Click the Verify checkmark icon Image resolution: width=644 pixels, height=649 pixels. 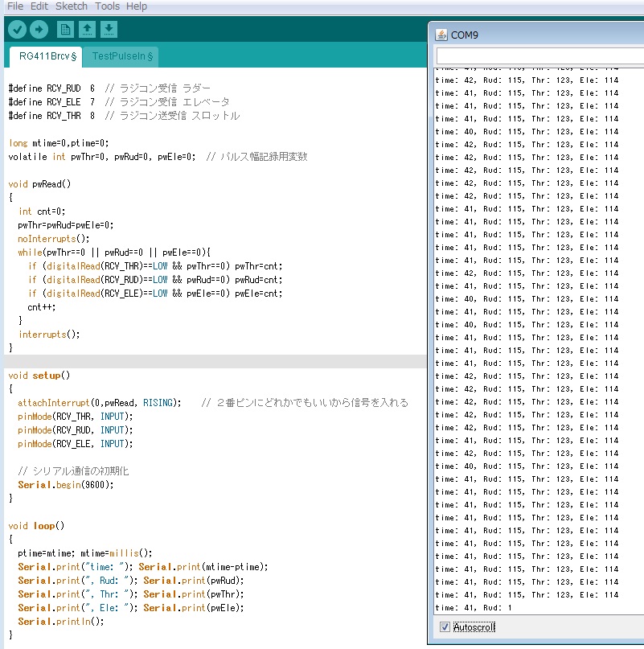click(17, 30)
